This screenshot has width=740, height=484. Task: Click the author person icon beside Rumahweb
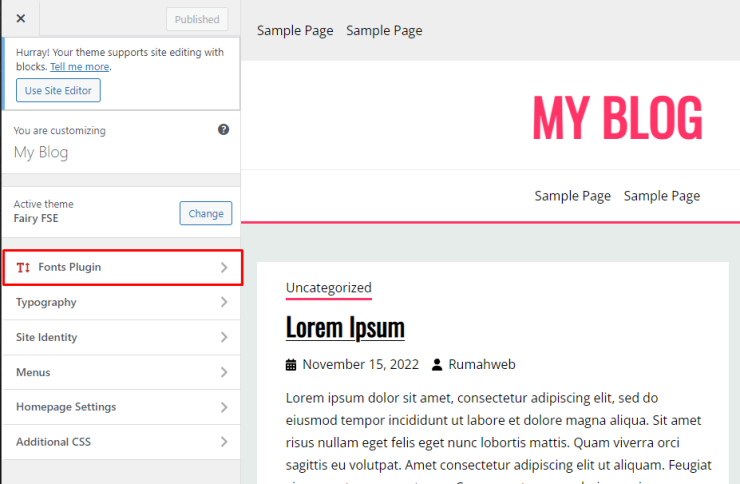[x=437, y=365]
